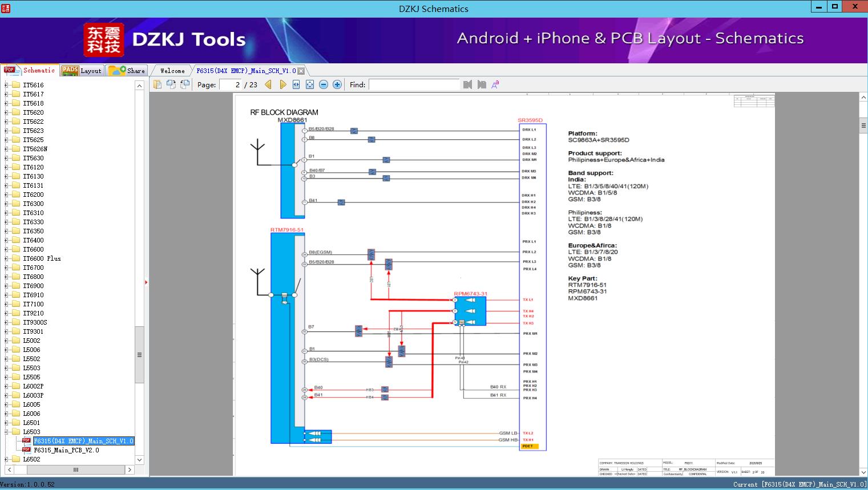Select the IT6910 folder
Image resolution: width=868 pixels, height=490 pixels.
(x=33, y=295)
